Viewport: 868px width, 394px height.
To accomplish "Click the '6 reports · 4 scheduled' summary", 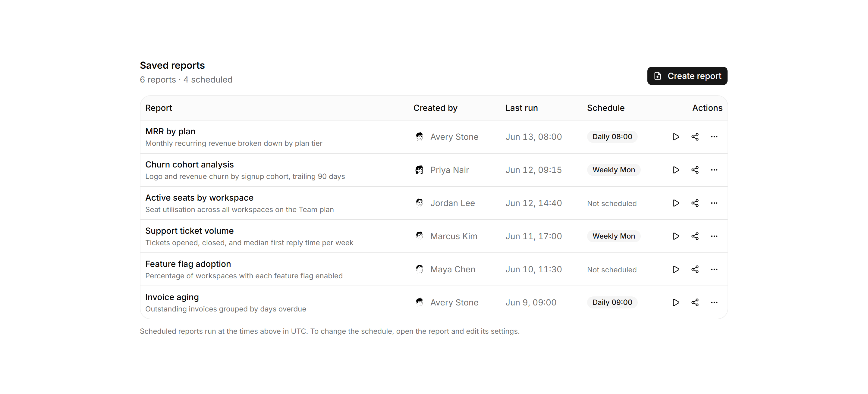I will 186,80.
